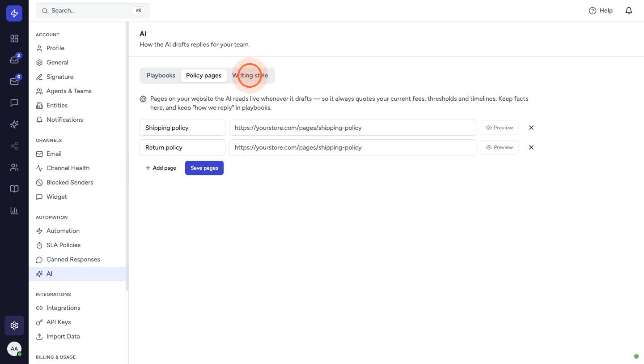Open Widget channel settings

coord(77,197)
